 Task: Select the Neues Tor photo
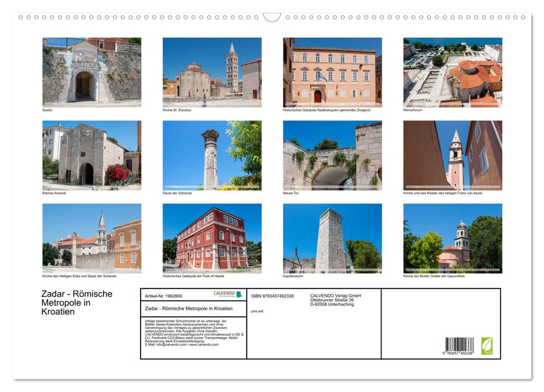coord(332,155)
